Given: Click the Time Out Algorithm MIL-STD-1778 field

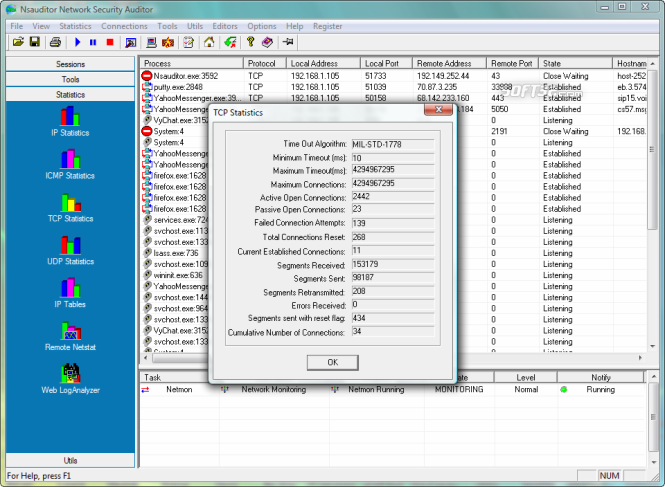Looking at the screenshot, I should (393, 144).
